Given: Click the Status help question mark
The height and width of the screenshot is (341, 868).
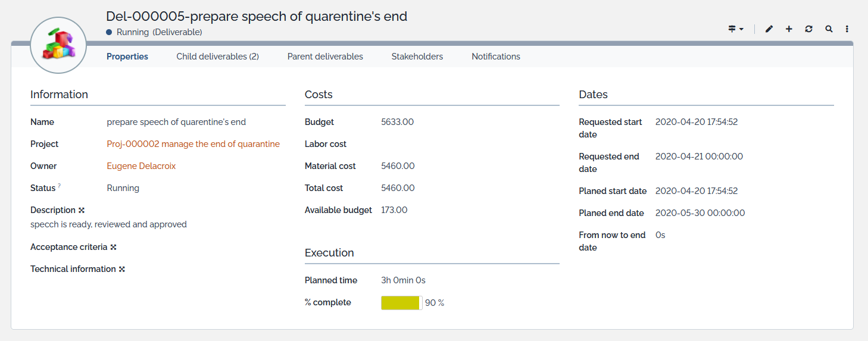Looking at the screenshot, I should pyautogui.click(x=60, y=186).
